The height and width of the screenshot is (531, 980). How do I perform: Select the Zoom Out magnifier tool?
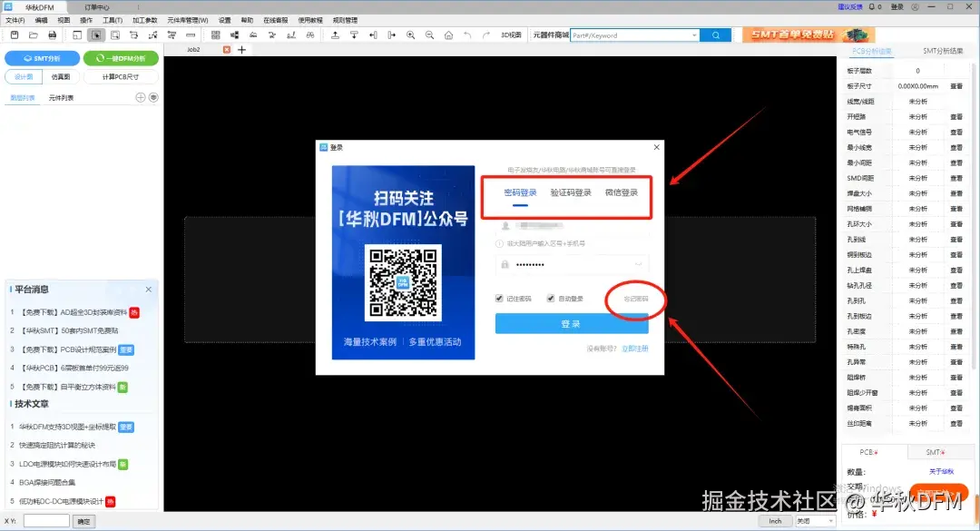pos(429,34)
